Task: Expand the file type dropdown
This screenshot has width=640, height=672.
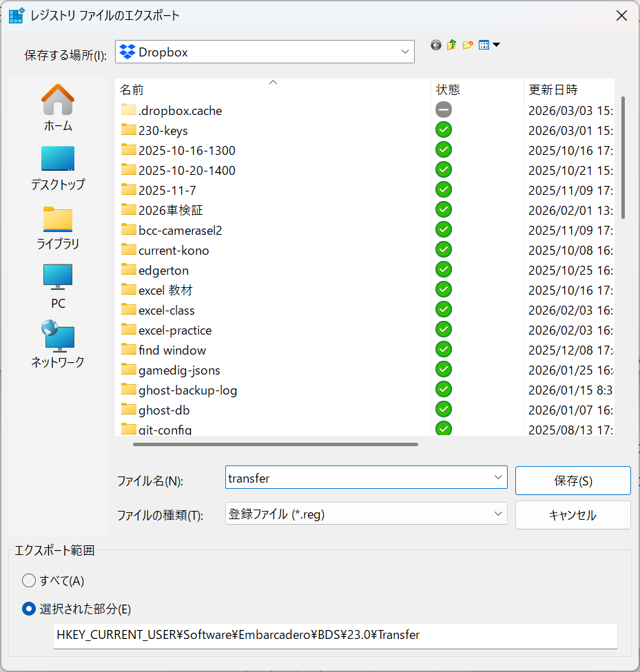Action: [497, 514]
